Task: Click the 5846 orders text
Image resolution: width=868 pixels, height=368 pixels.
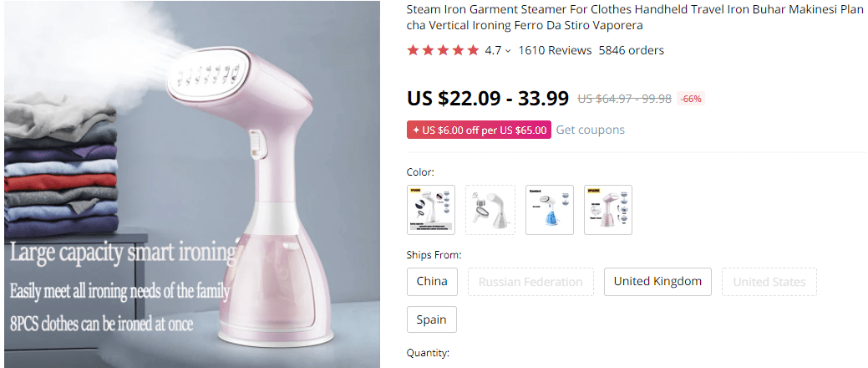Action: tap(631, 50)
